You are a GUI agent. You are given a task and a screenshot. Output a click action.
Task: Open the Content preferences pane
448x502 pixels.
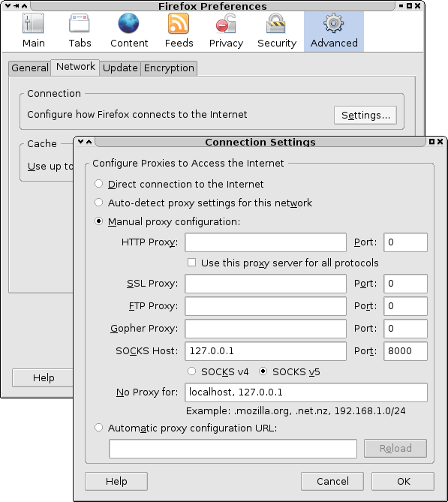tap(129, 31)
